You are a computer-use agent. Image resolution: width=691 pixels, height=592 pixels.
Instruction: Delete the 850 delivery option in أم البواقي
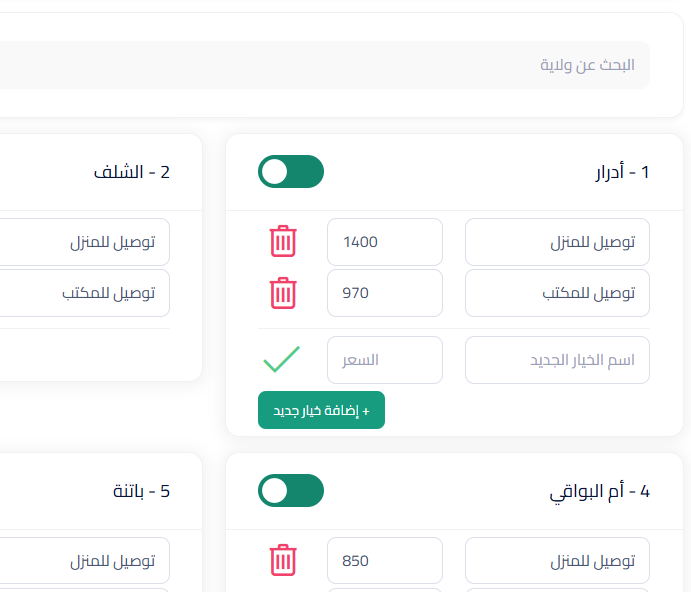tap(283, 560)
